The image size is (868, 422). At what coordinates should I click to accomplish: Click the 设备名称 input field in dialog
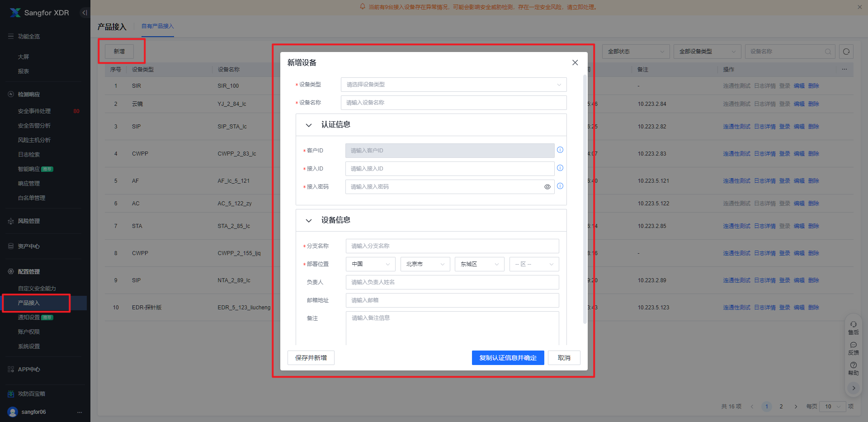pos(453,103)
